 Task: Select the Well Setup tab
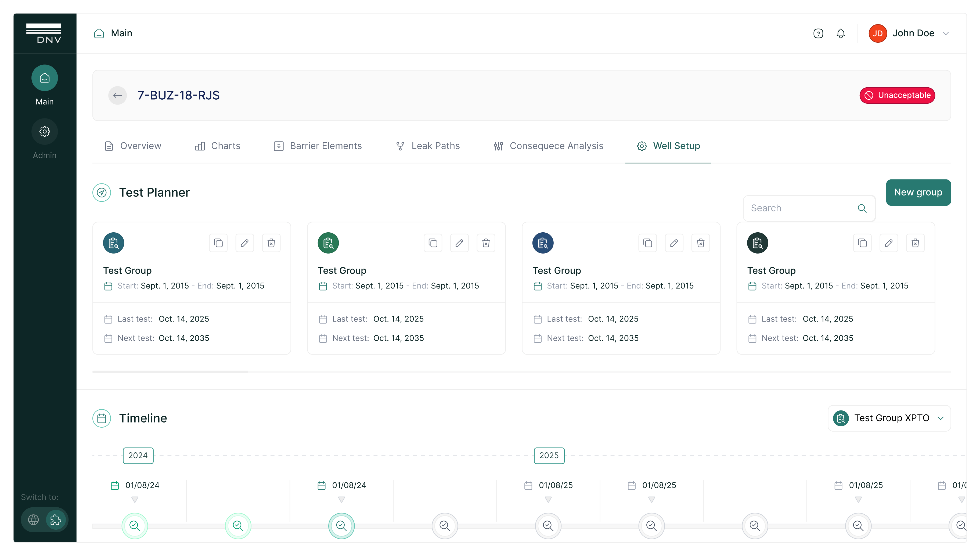point(668,146)
